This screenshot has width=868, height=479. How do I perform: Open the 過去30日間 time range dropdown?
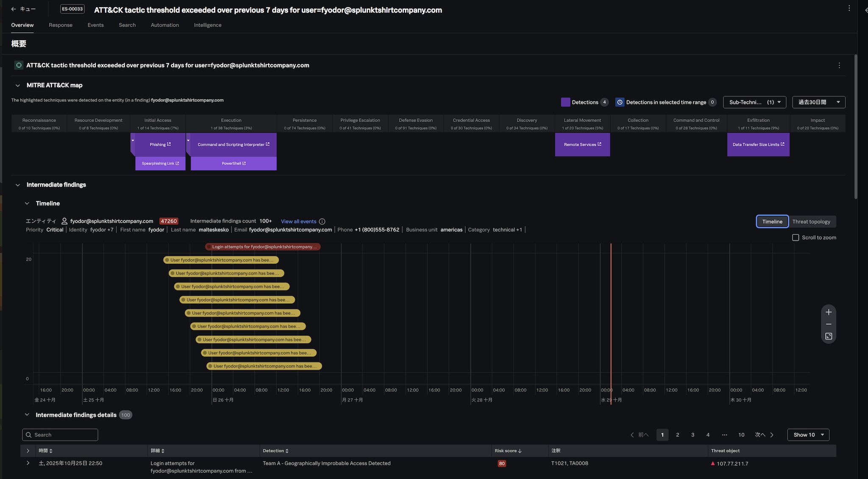coord(818,102)
